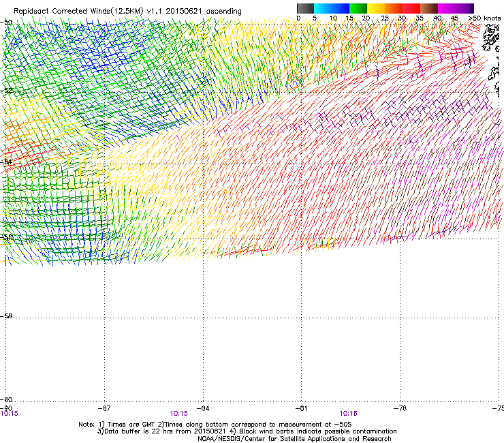This screenshot has width=504, height=443.
Task: Click the "0" legend scale label
Action: point(298,18)
